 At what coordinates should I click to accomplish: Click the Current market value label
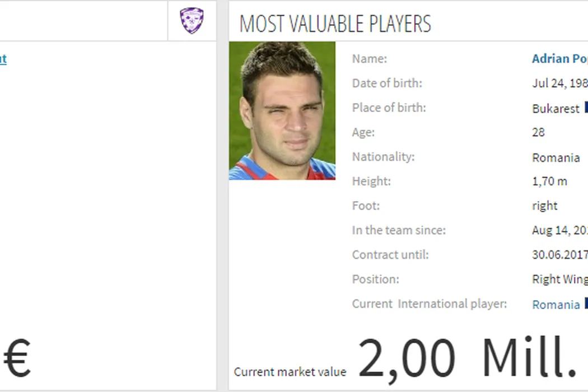point(290,372)
